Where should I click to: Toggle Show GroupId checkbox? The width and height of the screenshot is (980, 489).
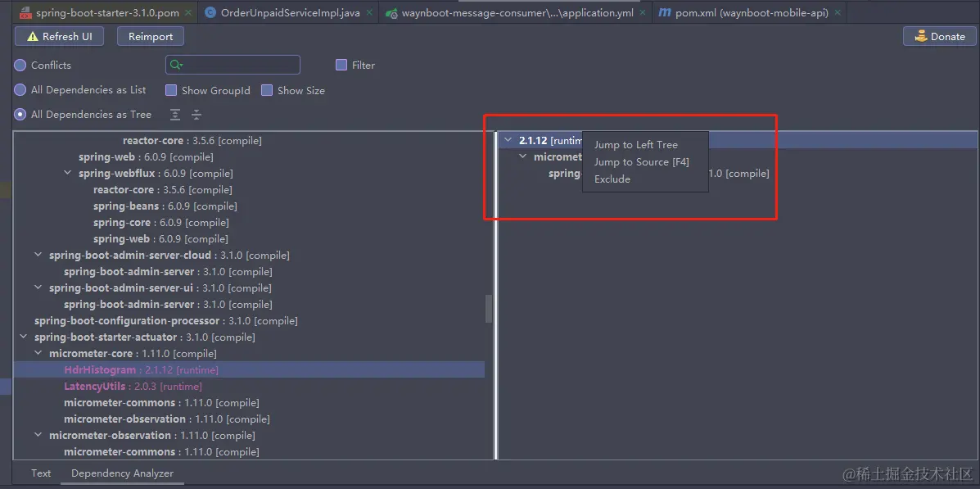tap(170, 91)
